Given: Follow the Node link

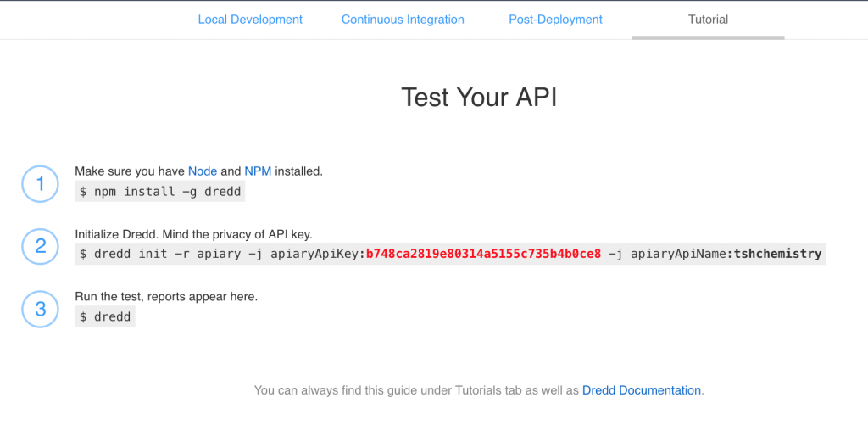Looking at the screenshot, I should [203, 171].
